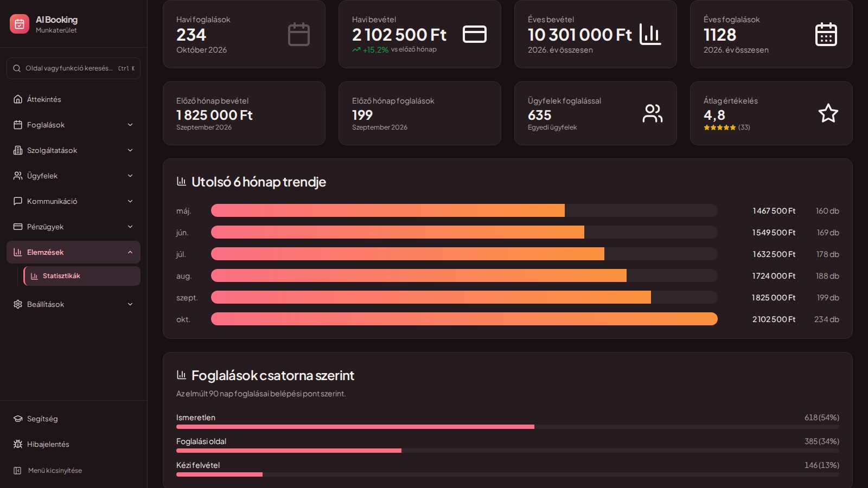The height and width of the screenshot is (488, 868).
Task: Click the Foglalási oldal progress bar
Action: click(x=508, y=451)
